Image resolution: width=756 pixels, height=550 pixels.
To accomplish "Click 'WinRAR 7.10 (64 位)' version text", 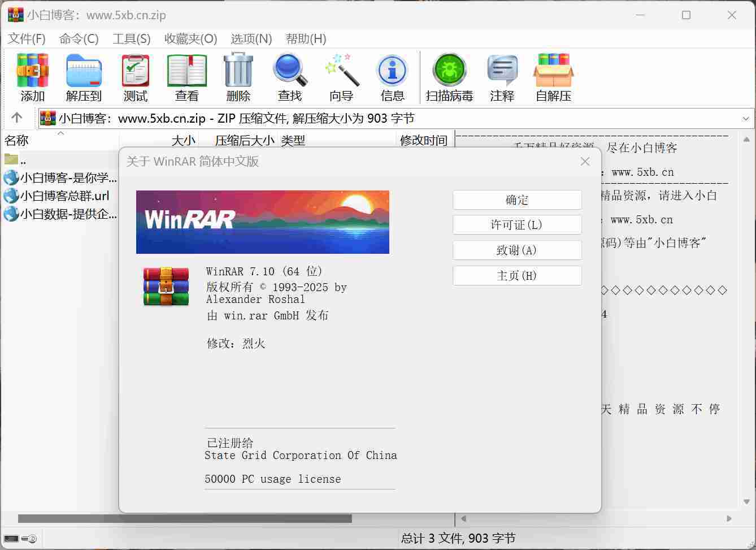I will pos(264,271).
